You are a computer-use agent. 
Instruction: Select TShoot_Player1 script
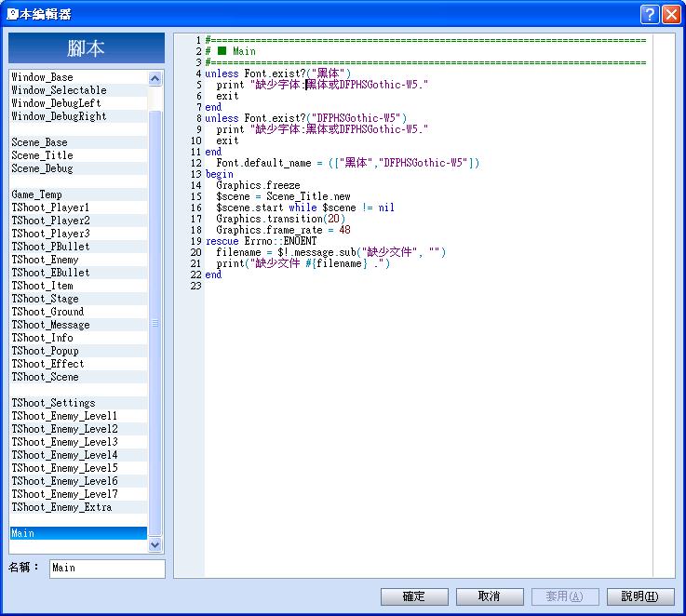[78, 208]
